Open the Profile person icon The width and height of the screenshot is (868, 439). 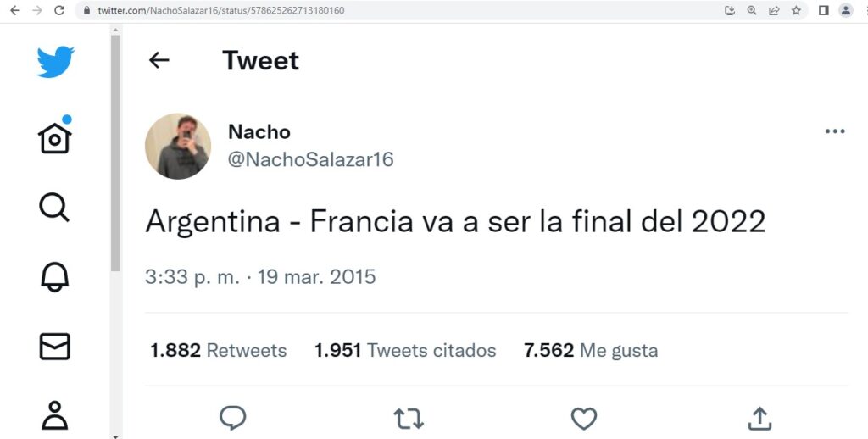(55, 415)
